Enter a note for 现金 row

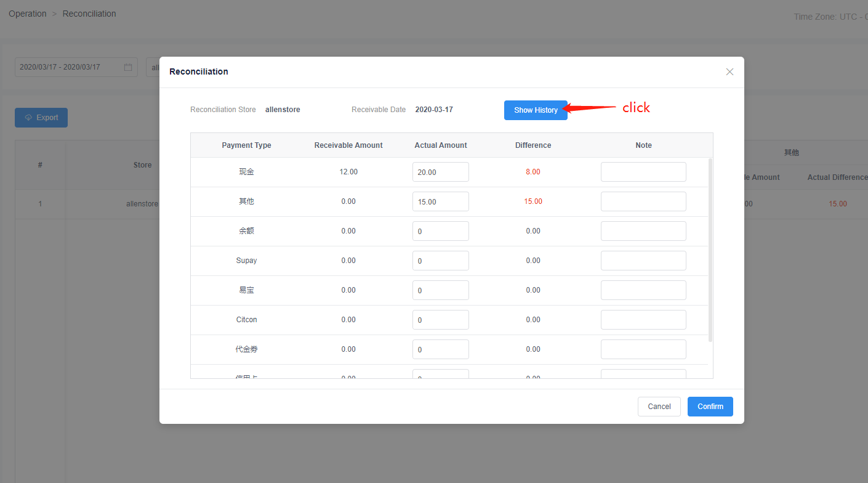643,172
